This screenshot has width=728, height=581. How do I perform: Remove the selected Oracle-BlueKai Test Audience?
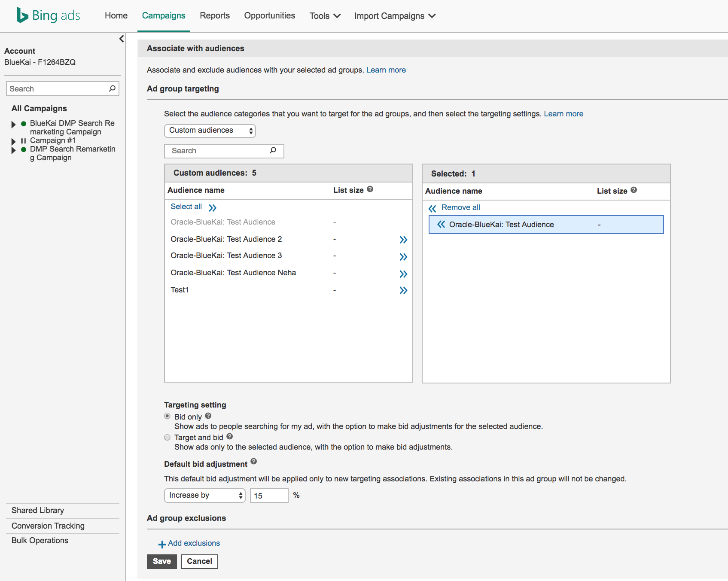(441, 225)
